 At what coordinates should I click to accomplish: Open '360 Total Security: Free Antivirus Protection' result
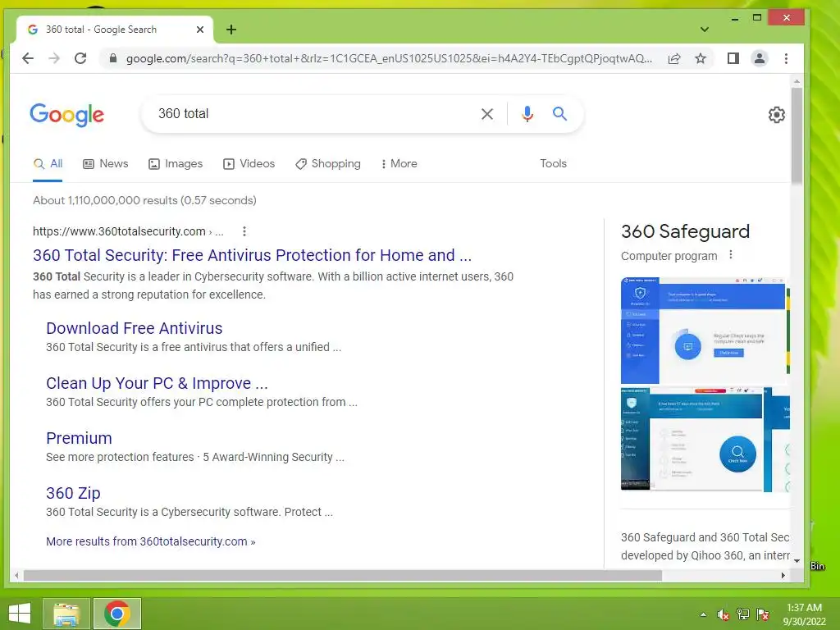[x=253, y=256]
